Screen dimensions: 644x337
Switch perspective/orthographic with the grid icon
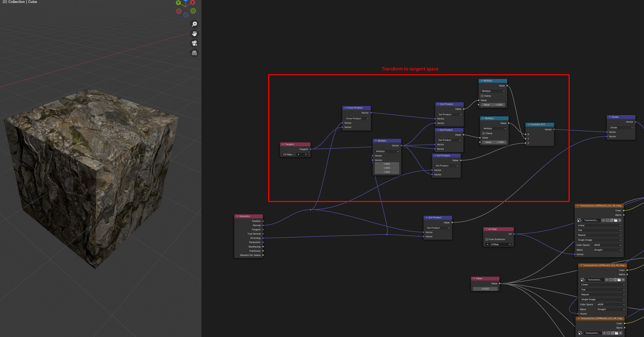click(x=194, y=53)
